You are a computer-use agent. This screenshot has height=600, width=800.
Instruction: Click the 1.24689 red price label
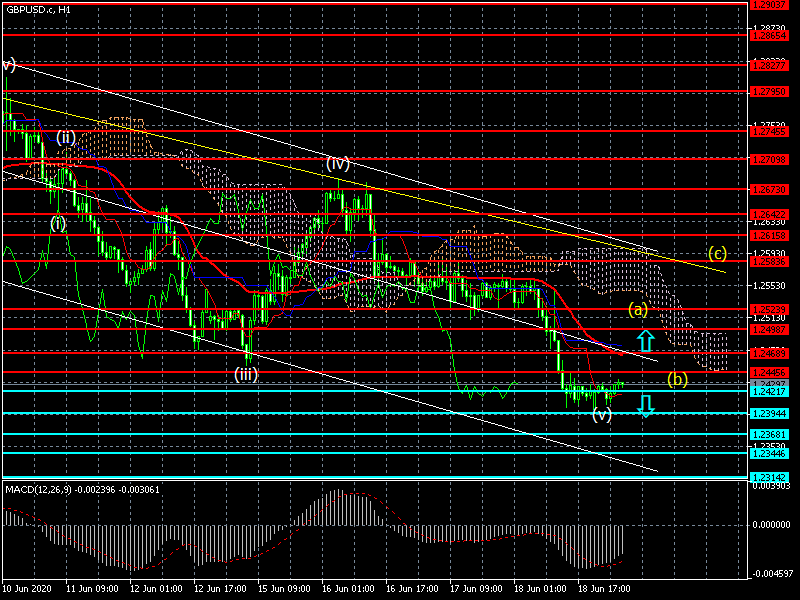768,353
